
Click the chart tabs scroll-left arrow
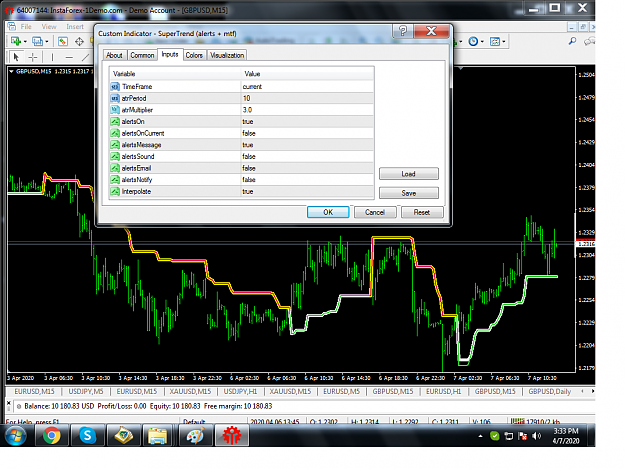click(x=582, y=391)
